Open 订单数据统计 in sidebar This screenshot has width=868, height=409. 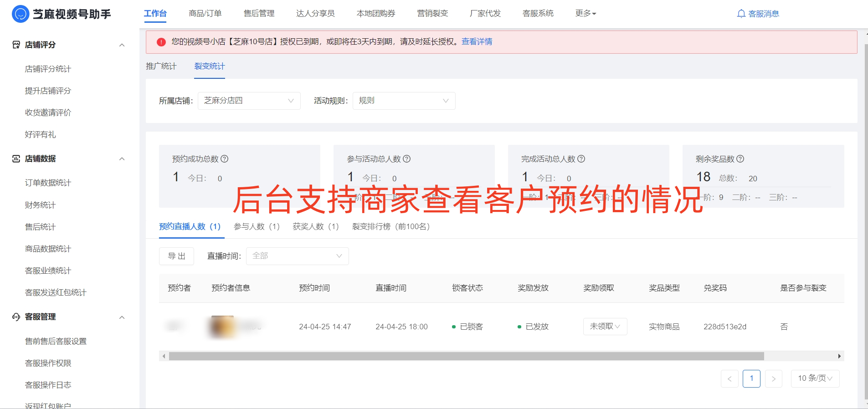(x=48, y=183)
